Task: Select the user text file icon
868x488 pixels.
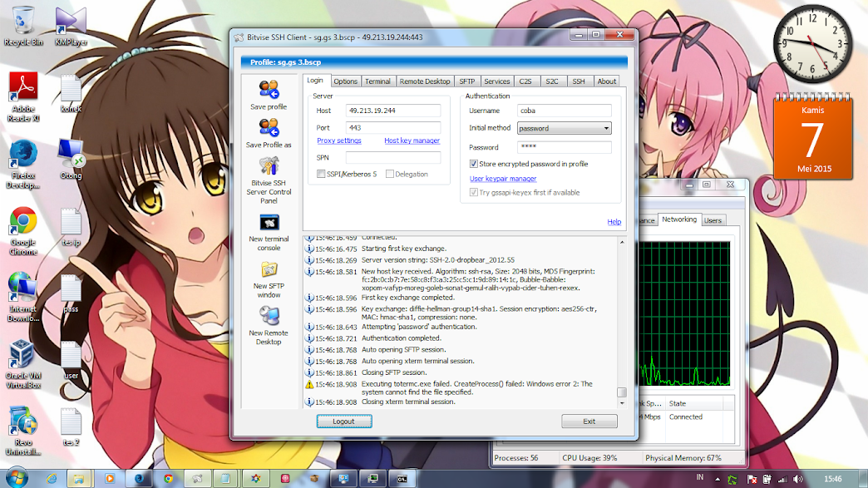Action: 71,360
